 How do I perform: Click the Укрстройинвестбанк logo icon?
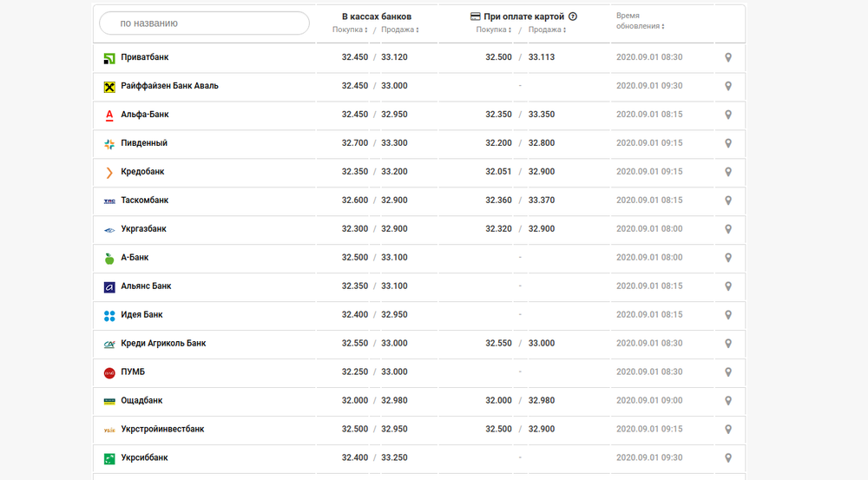point(109,431)
